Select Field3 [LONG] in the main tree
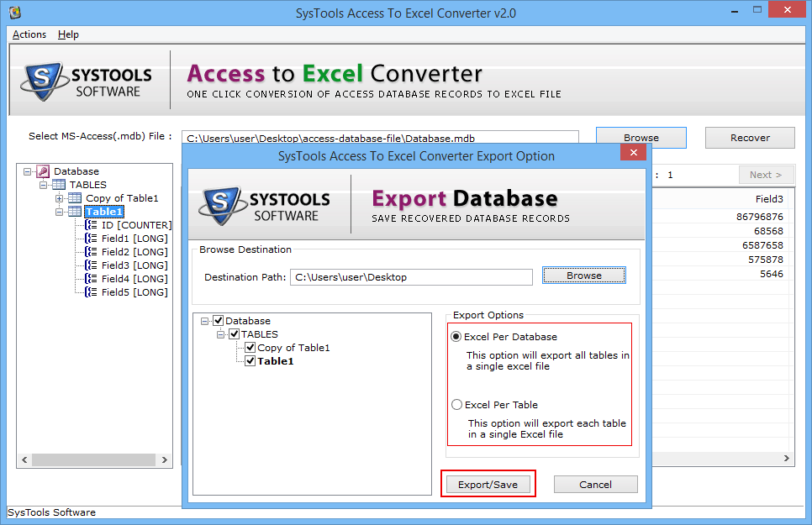Viewport: 812px width, 525px height. click(134, 265)
